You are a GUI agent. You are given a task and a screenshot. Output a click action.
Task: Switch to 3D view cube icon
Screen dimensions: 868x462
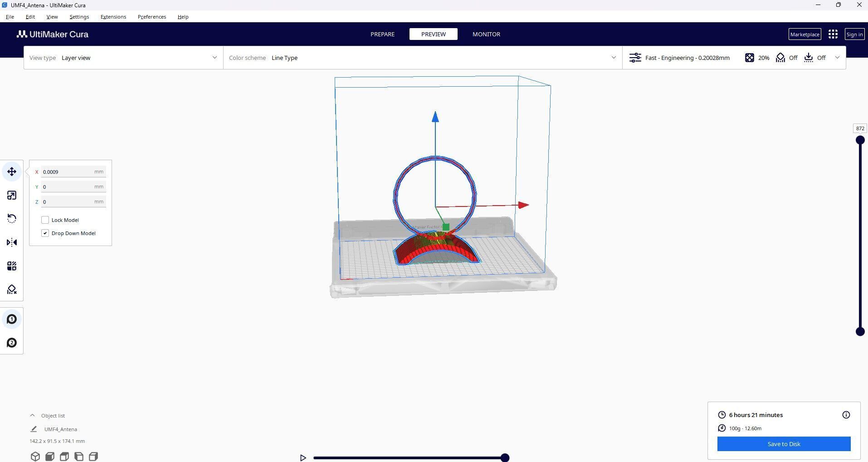[x=35, y=456]
